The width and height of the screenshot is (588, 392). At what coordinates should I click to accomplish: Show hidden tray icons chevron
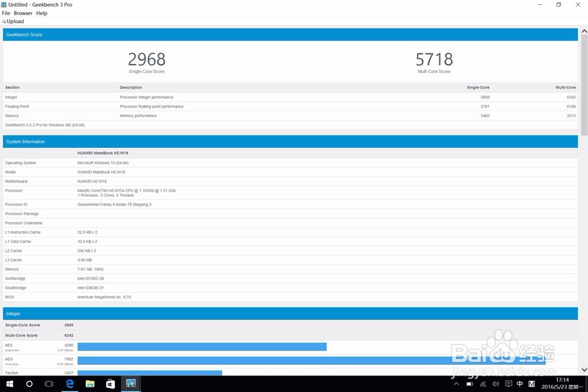(456, 384)
